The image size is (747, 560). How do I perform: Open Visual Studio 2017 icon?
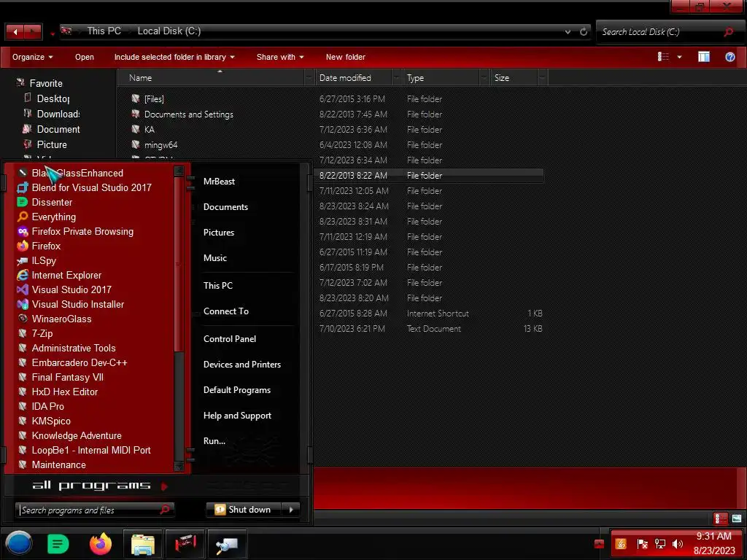tap(23, 289)
